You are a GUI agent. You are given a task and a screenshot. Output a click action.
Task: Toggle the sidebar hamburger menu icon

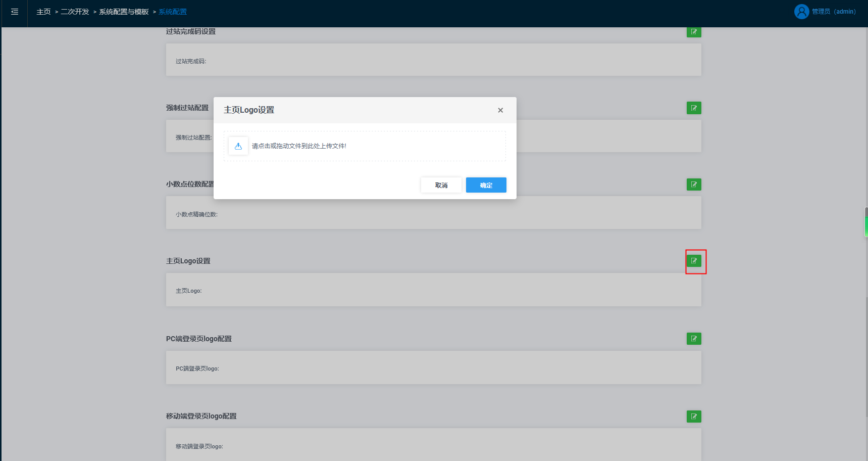(15, 12)
